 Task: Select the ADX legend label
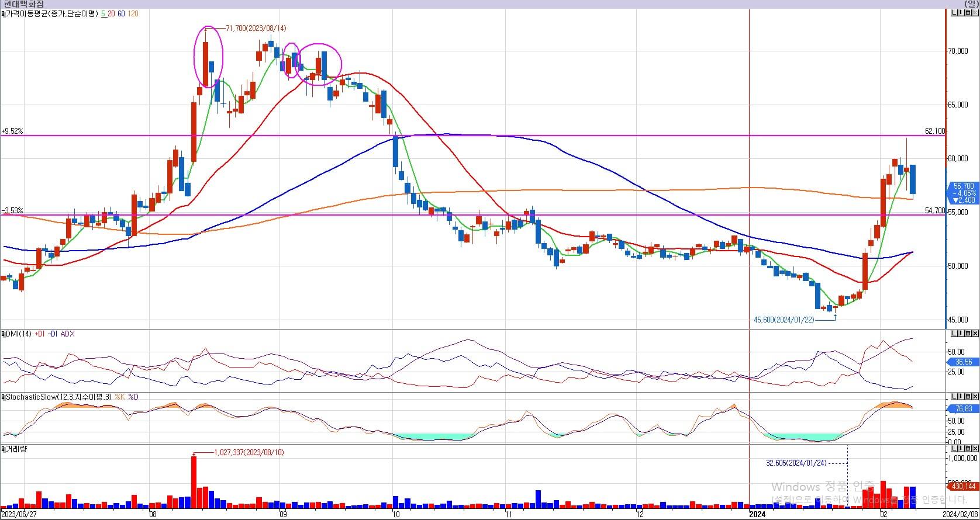[67, 334]
